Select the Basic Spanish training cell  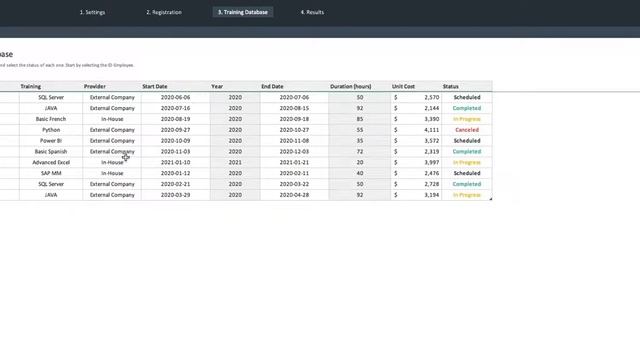coord(51,151)
